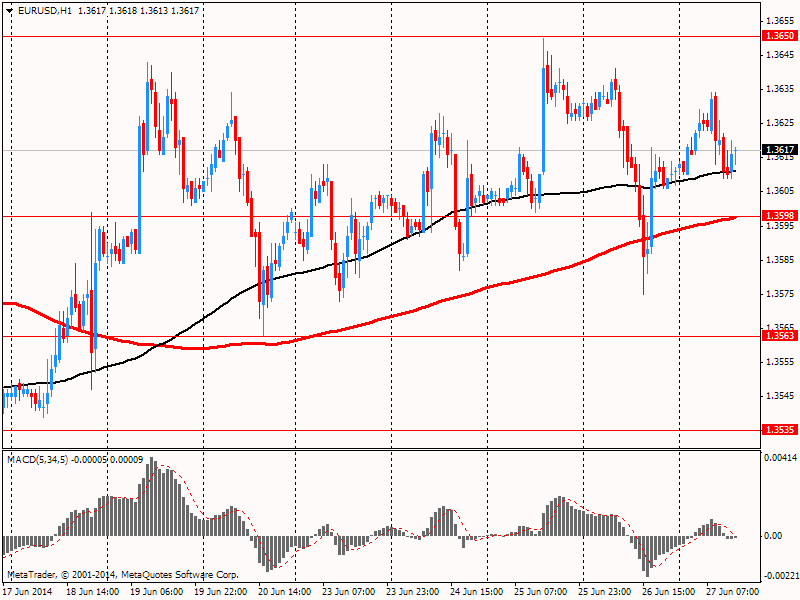This screenshot has width=800, height=600.
Task: Click the 1.3555 price scale value
Action: pyautogui.click(x=780, y=362)
